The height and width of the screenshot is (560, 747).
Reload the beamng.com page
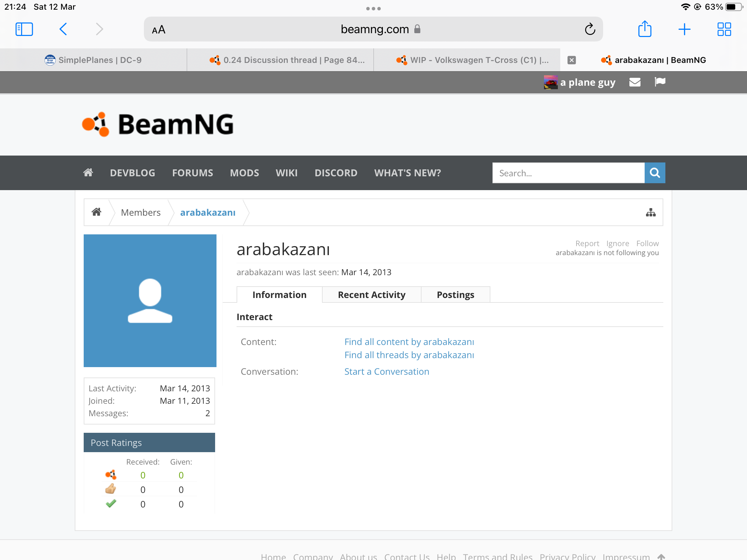[590, 29]
